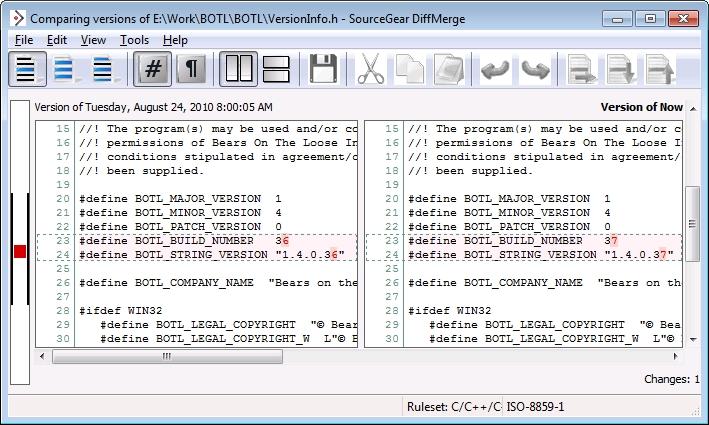The image size is (709, 425).
Task: Click the Ruleset: C/C++/C status field
Action: (x=453, y=407)
